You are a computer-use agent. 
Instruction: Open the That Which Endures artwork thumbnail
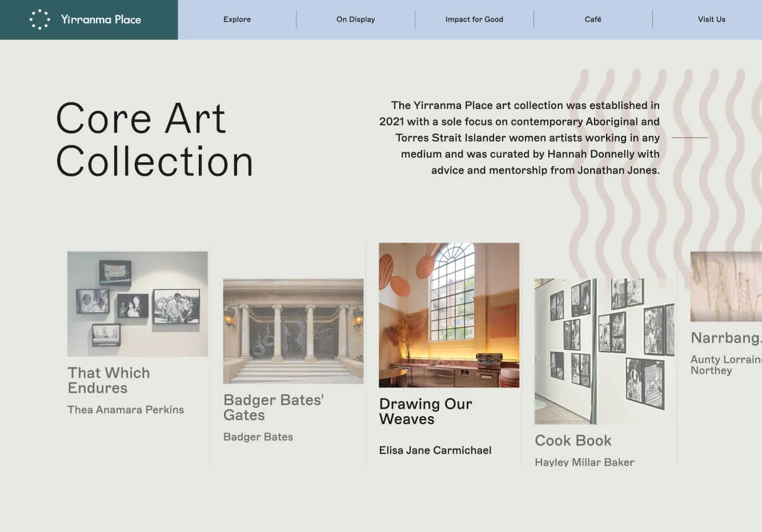click(138, 304)
